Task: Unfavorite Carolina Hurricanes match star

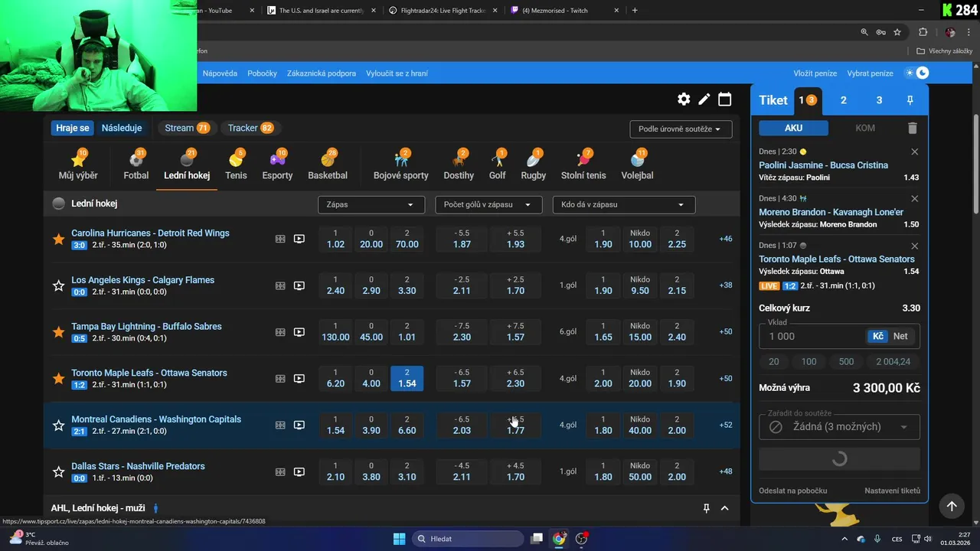Action: [x=58, y=239]
